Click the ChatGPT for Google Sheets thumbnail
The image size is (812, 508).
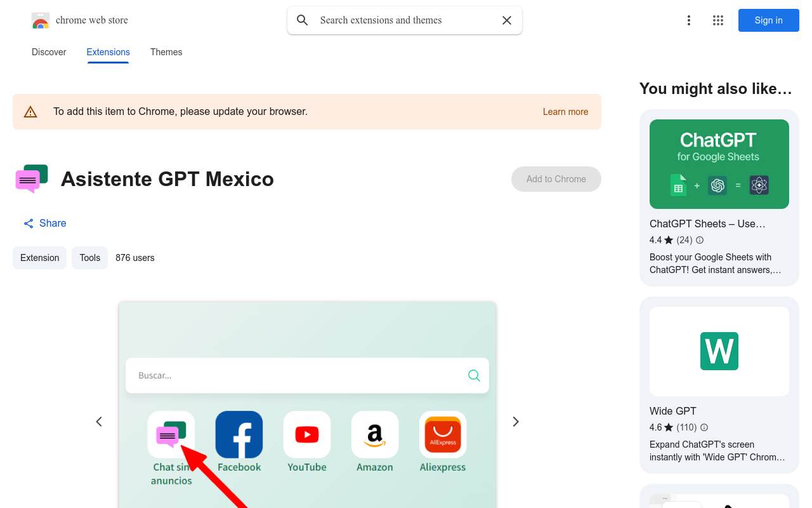[x=719, y=164]
